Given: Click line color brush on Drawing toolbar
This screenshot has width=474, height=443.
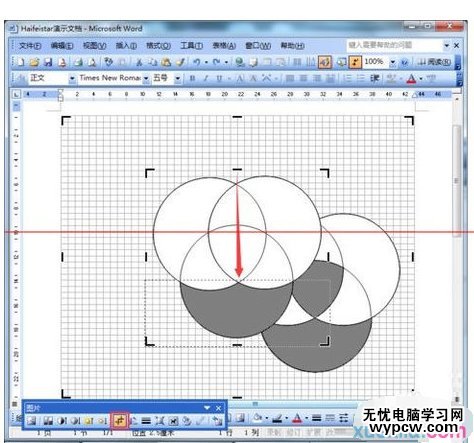Looking at the screenshot, I should [278, 418].
